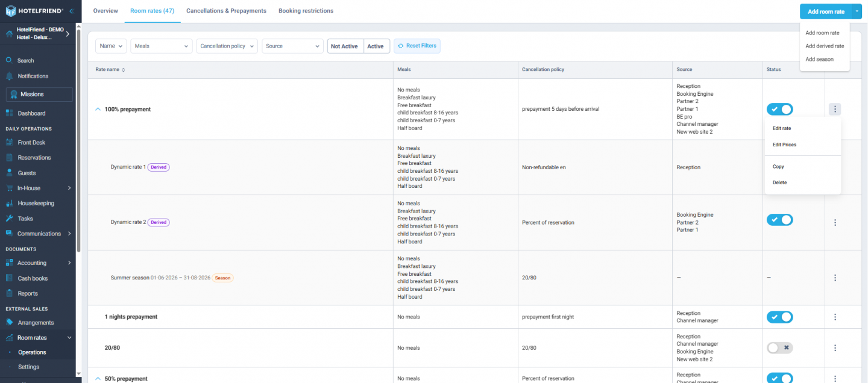Open Notifications bell icon
The height and width of the screenshot is (383, 868).
[x=9, y=76]
